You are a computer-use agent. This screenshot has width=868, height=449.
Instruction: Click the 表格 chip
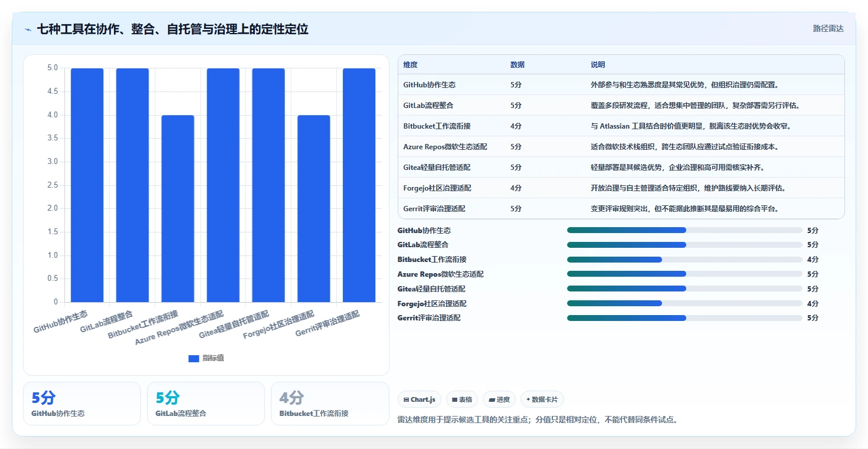click(462, 399)
